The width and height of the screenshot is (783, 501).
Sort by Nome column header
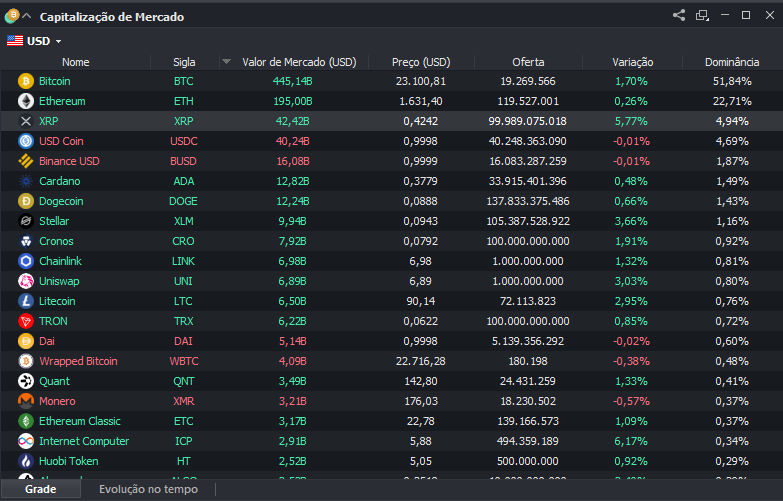tap(75, 62)
